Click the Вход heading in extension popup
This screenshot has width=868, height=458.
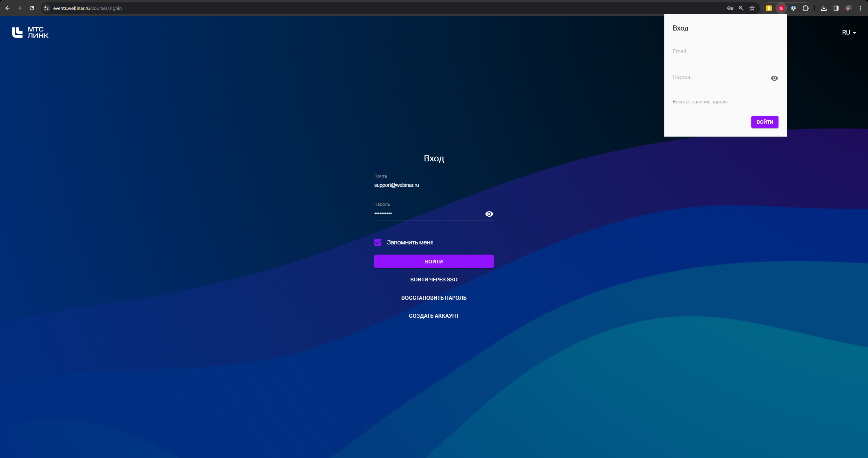680,28
